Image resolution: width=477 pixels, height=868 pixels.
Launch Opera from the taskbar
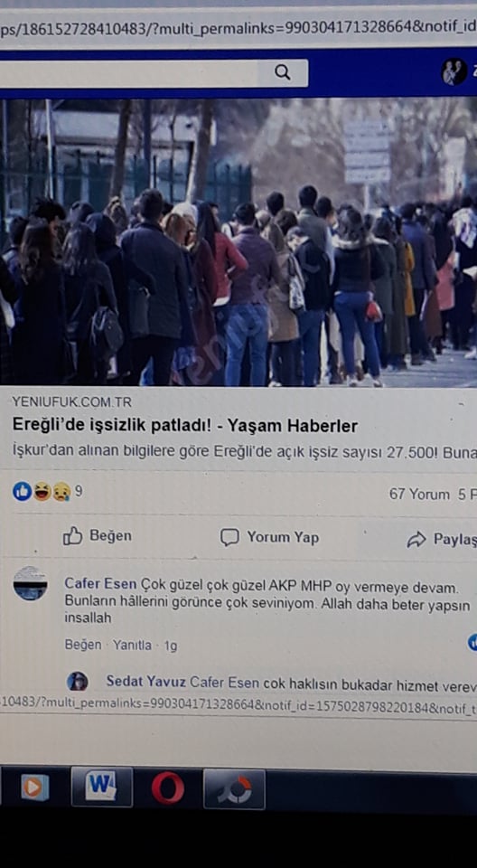[168, 788]
